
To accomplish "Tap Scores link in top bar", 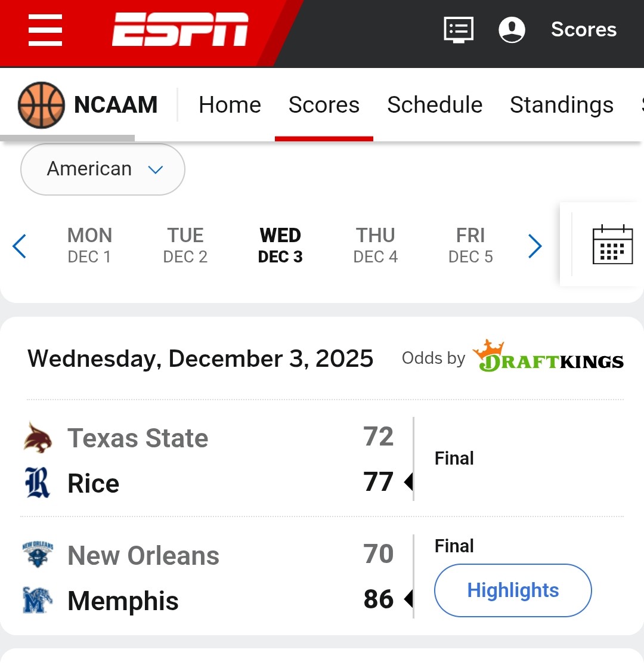I will 583,29.
